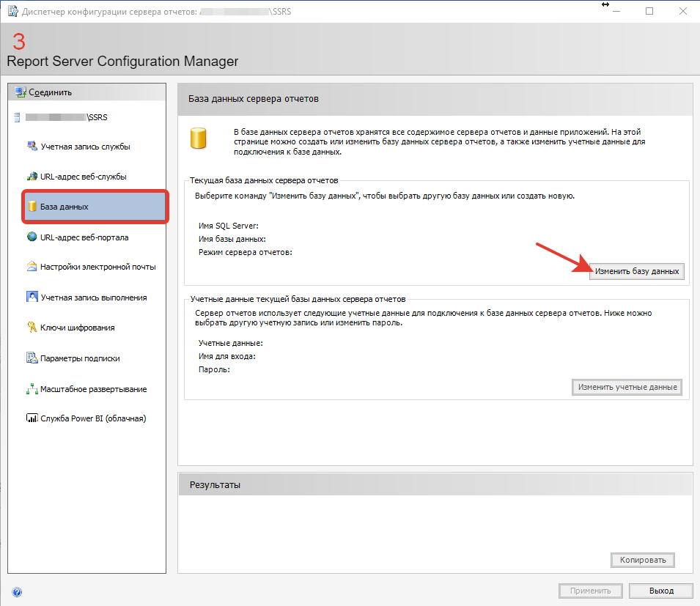The height and width of the screenshot is (606, 700).
Task: Open URL-адрес веб-службы section icon
Action: click(32, 177)
